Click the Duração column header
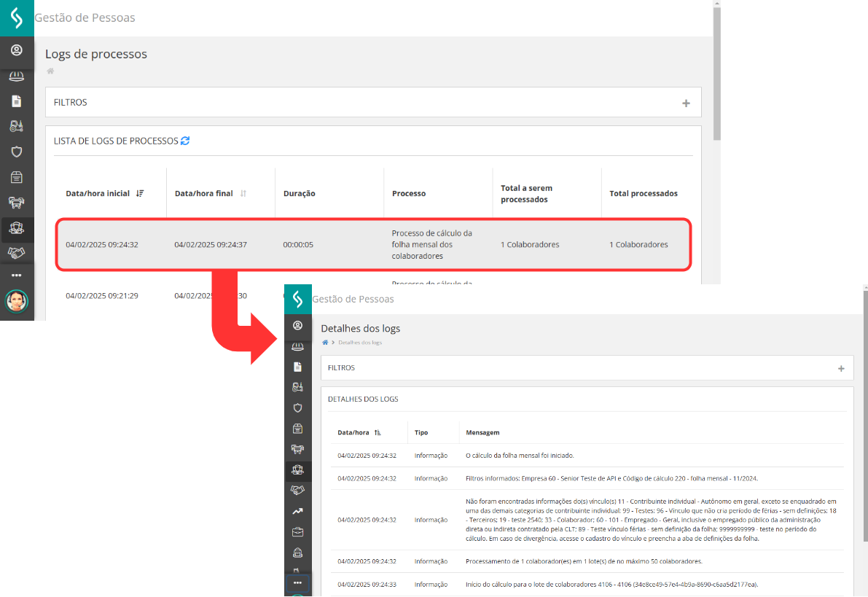This screenshot has width=868, height=597. click(299, 193)
